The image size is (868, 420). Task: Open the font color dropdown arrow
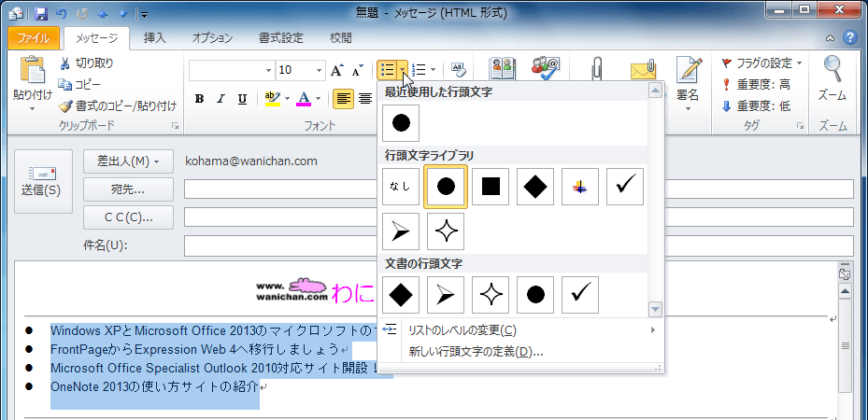[x=318, y=99]
